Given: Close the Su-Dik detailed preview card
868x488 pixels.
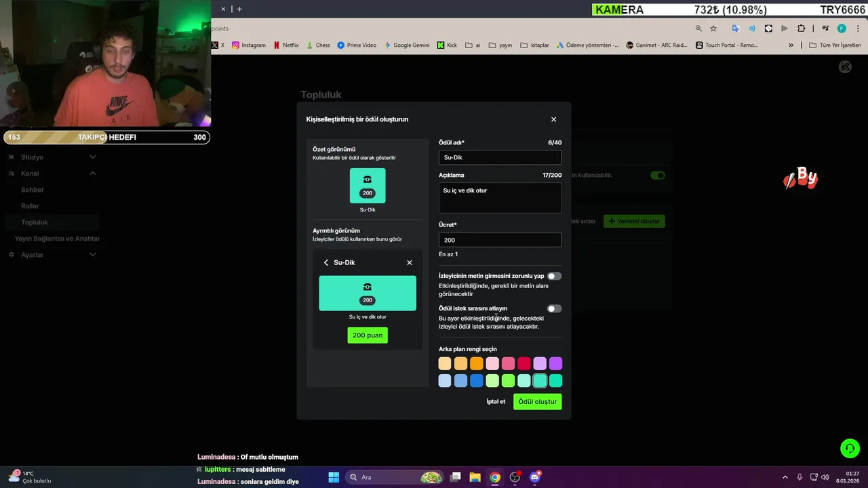Looking at the screenshot, I should [x=410, y=262].
